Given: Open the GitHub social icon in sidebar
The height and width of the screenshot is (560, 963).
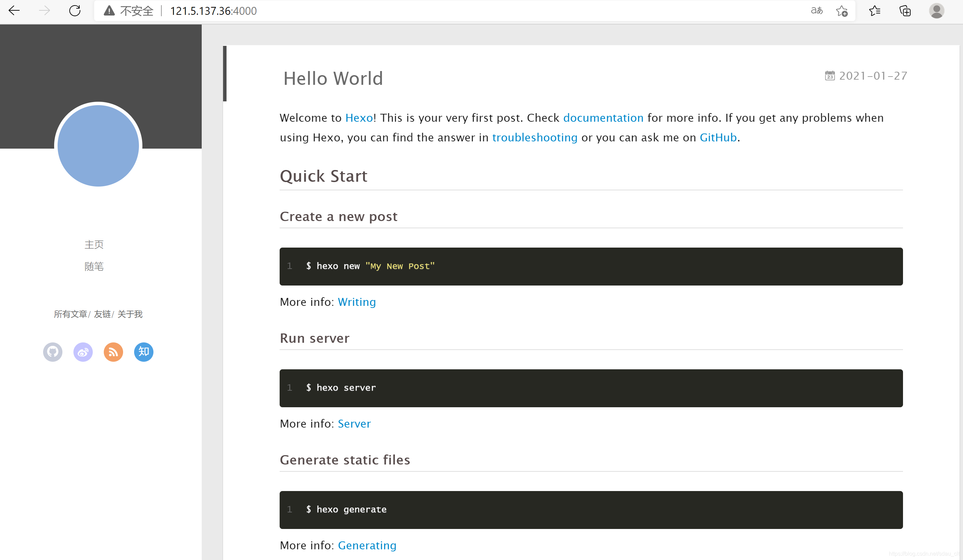Looking at the screenshot, I should point(53,352).
